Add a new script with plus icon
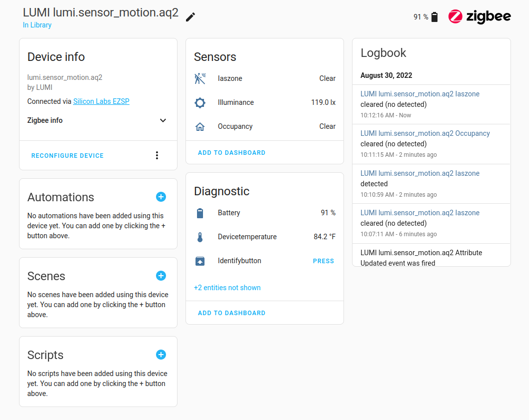Image resolution: width=529 pixels, height=420 pixels. 161,355
